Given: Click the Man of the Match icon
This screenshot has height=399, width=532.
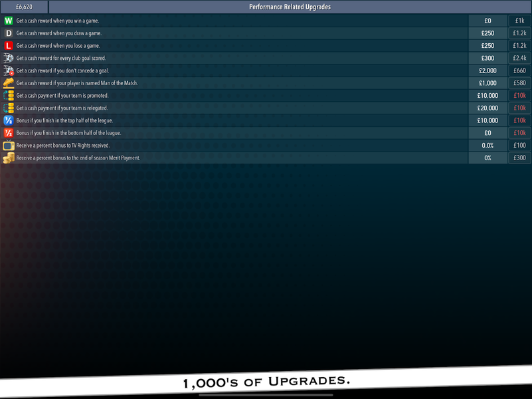Looking at the screenshot, I should [x=9, y=83].
